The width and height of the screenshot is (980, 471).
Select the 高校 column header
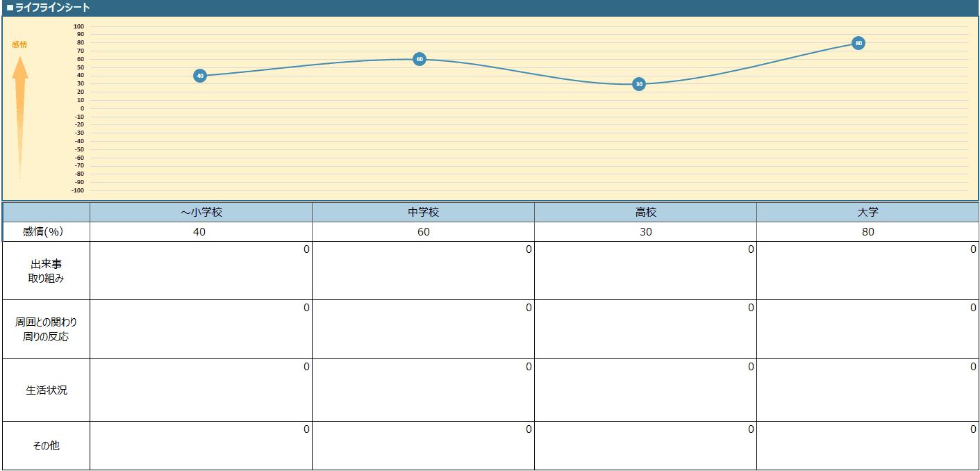tap(645, 213)
